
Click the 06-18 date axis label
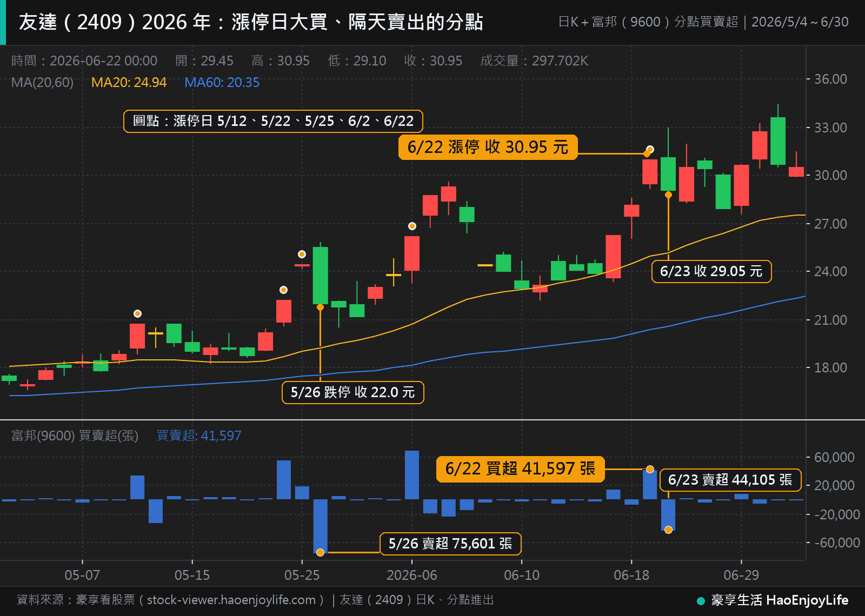[631, 575]
